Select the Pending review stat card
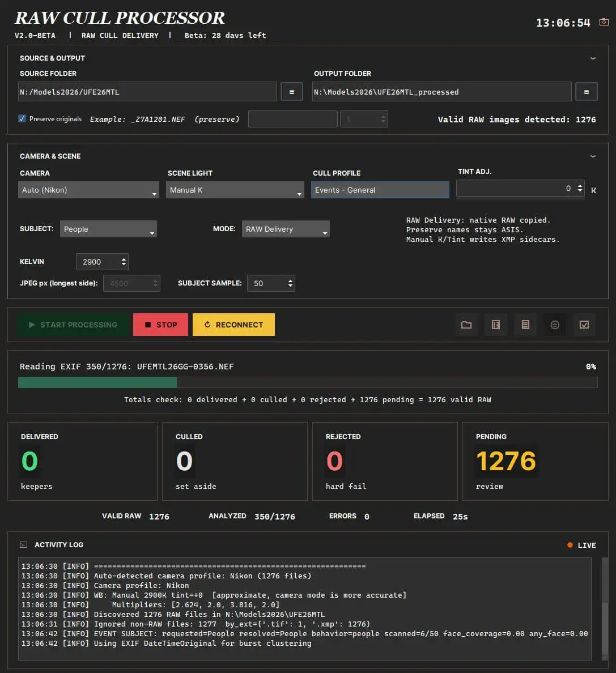This screenshot has width=616, height=673. click(536, 461)
